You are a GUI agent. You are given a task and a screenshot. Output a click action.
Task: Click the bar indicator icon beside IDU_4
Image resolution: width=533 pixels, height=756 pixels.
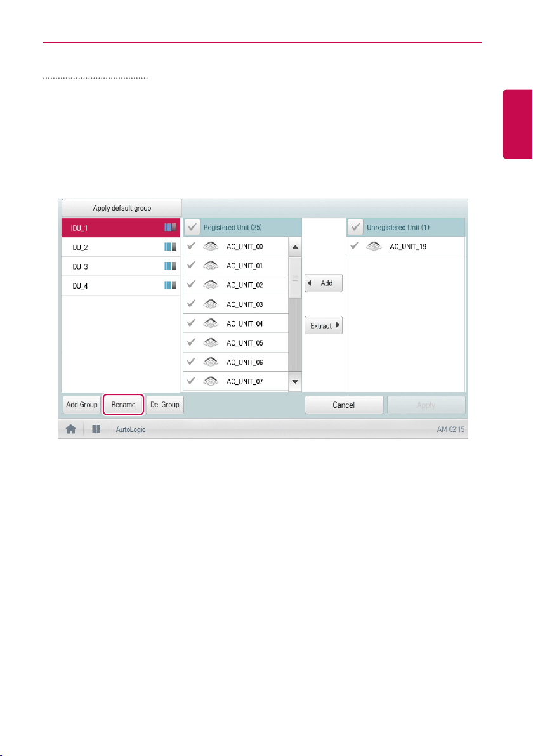170,285
